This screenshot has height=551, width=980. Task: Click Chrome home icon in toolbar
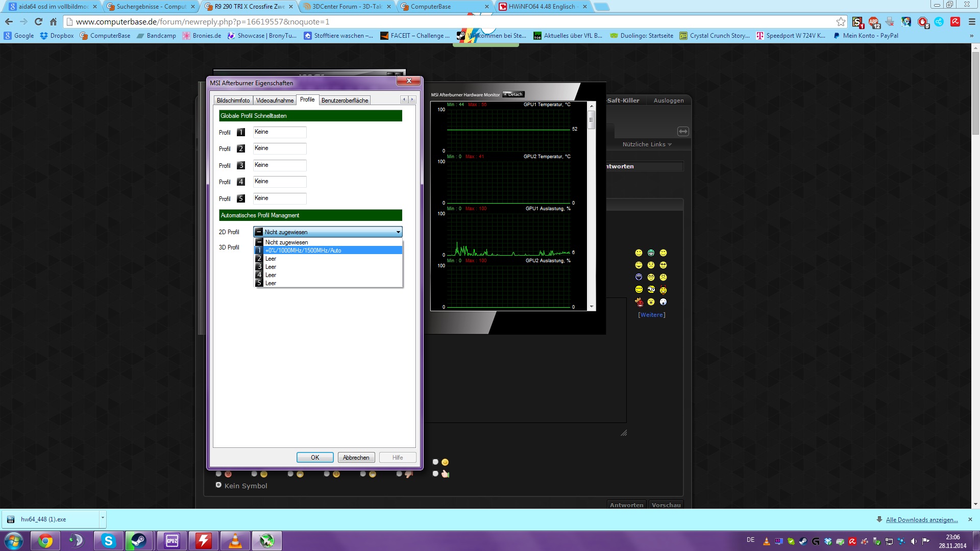(x=53, y=21)
